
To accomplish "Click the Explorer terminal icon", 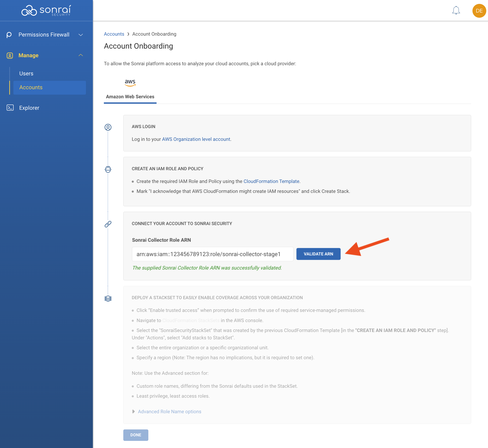I will click(x=10, y=108).
